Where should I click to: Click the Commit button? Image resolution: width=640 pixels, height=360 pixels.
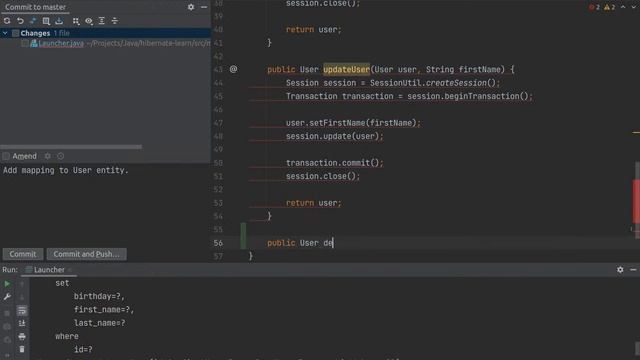coord(23,254)
